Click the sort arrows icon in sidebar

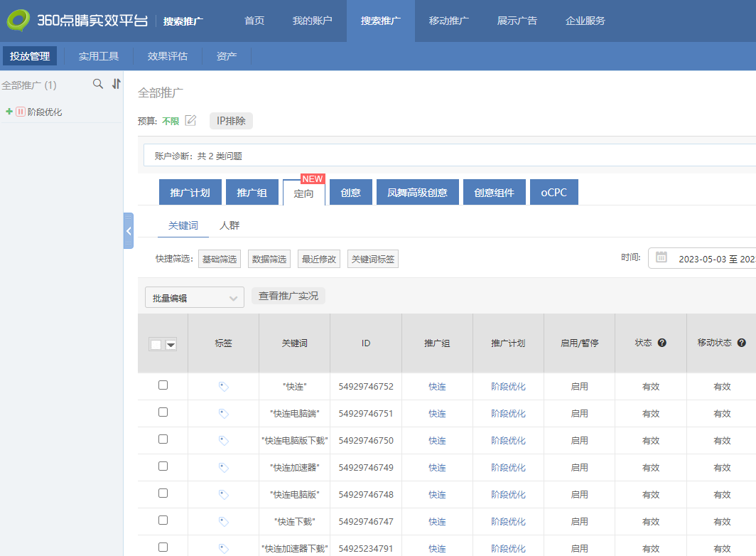pos(117,84)
